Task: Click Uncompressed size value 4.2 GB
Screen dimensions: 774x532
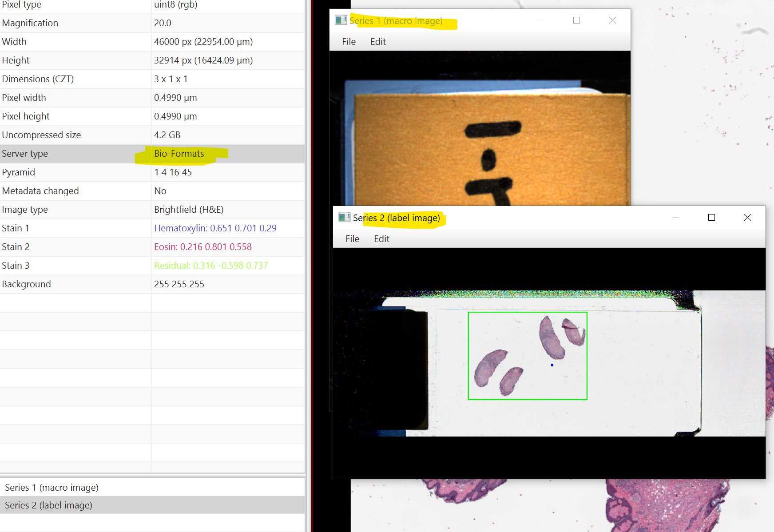Action: (x=167, y=135)
